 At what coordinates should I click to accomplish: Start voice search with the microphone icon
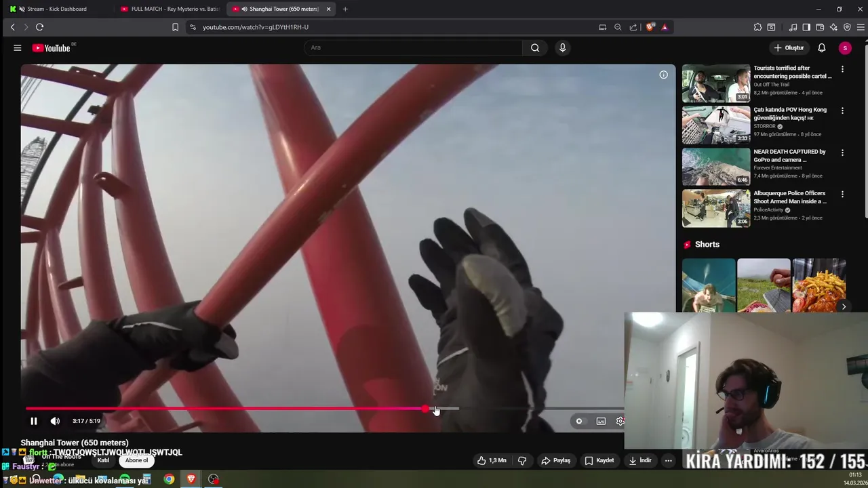pos(562,47)
